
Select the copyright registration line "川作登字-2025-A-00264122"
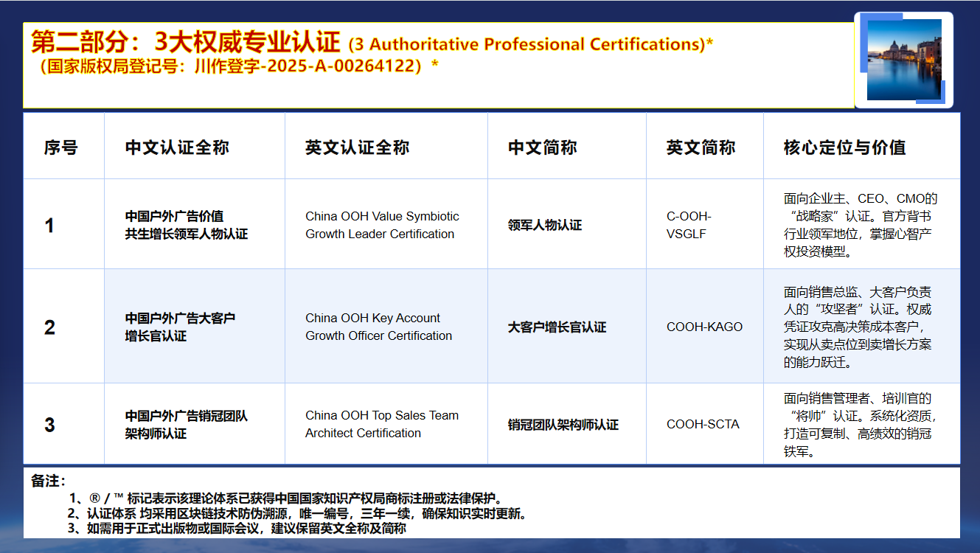pos(307,66)
